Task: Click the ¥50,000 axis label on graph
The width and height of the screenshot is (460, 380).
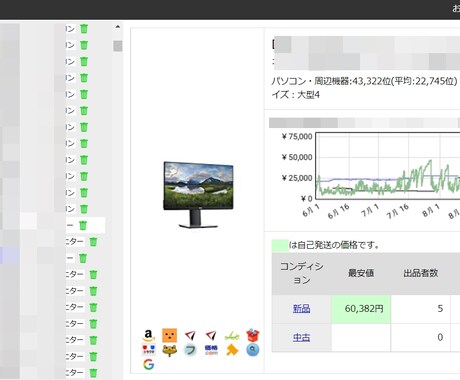Action: 297,157
